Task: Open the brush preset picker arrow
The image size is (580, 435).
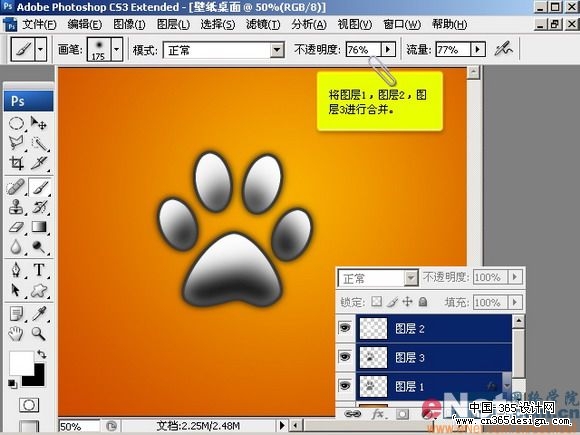Action: pyautogui.click(x=117, y=49)
